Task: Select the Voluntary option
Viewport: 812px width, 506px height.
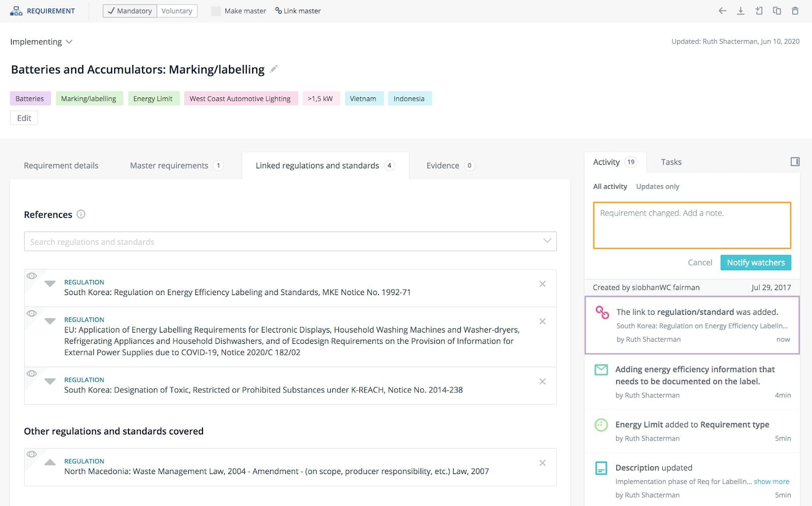Action: (177, 11)
